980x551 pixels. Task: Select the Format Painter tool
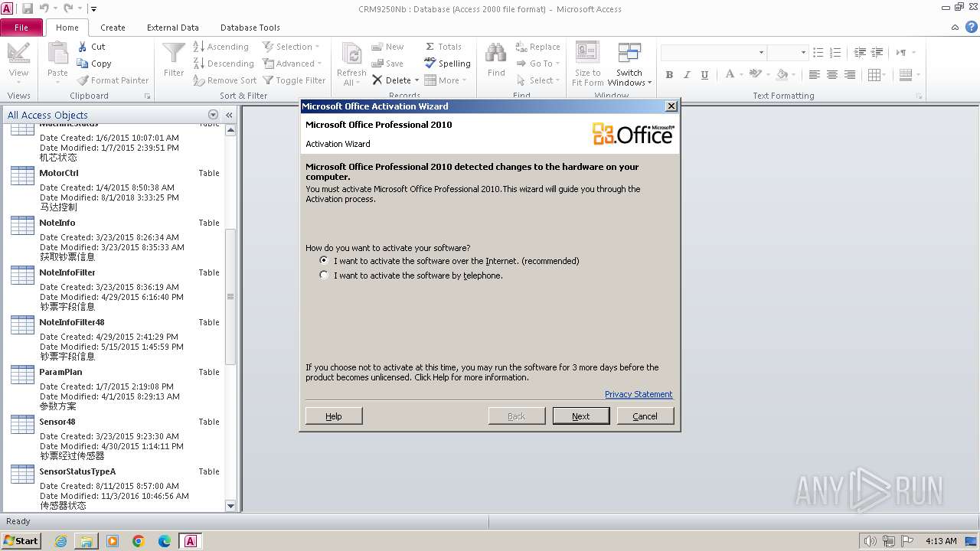[113, 80]
